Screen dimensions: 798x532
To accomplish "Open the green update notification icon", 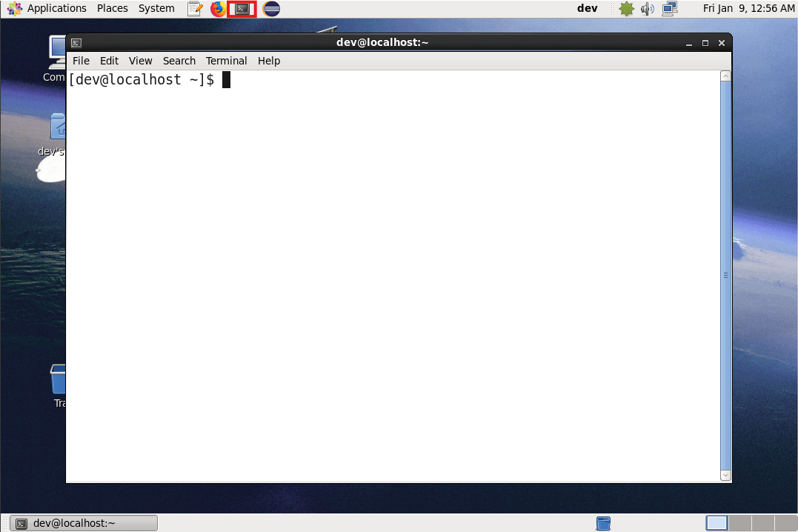I will point(627,9).
